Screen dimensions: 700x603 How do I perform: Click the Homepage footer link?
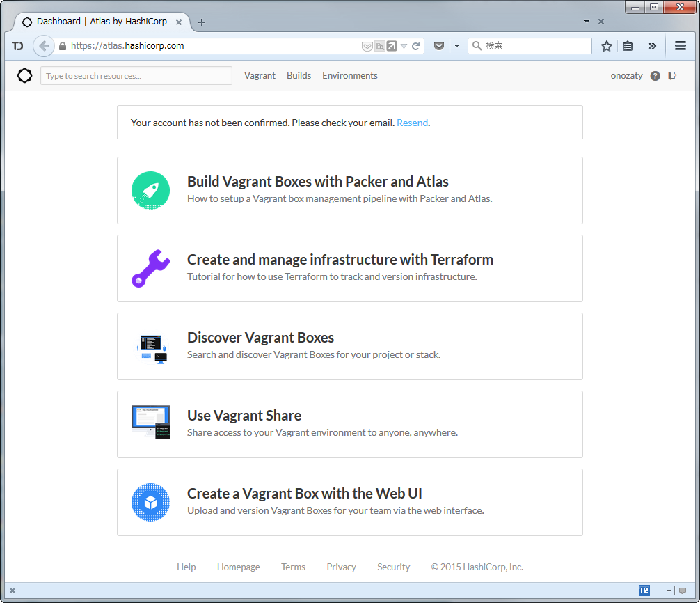[x=239, y=567]
